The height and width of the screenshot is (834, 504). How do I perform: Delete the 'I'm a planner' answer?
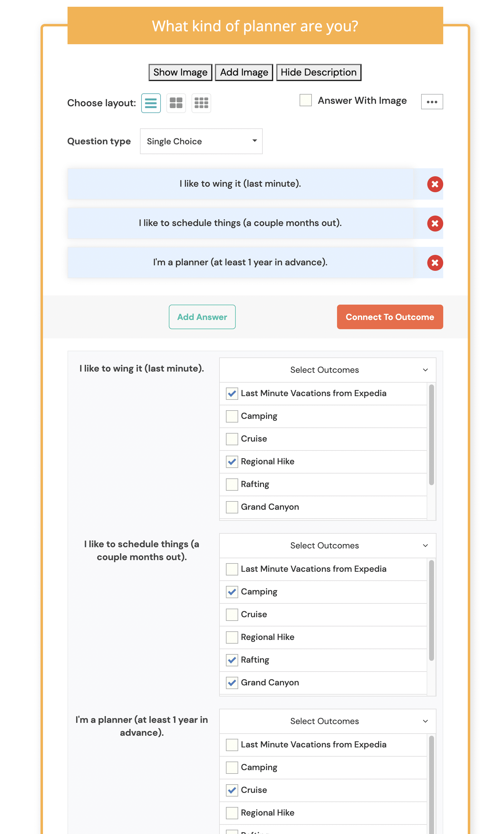pos(435,263)
